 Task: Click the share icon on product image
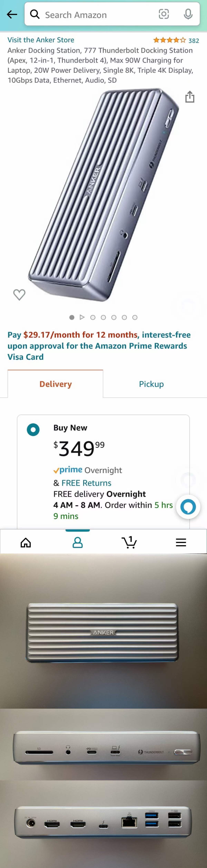coord(190,97)
